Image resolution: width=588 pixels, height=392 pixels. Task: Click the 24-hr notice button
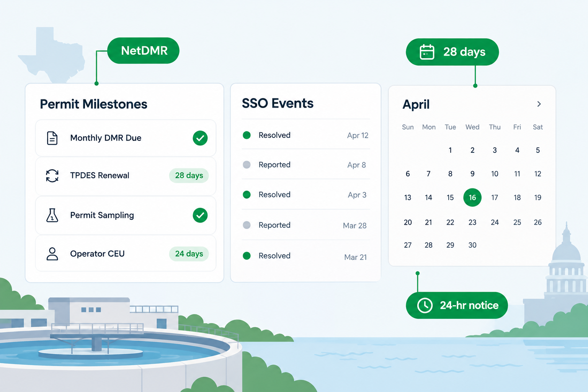(457, 305)
